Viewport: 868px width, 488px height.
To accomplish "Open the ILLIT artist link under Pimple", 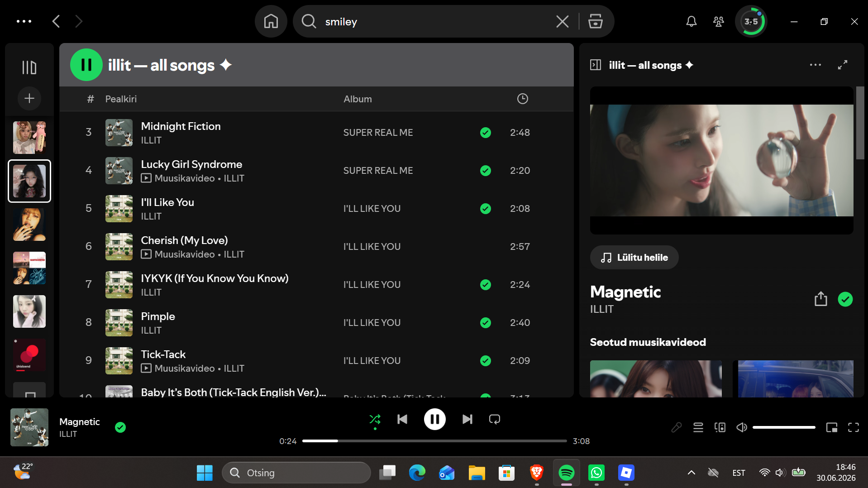I will pos(151,330).
